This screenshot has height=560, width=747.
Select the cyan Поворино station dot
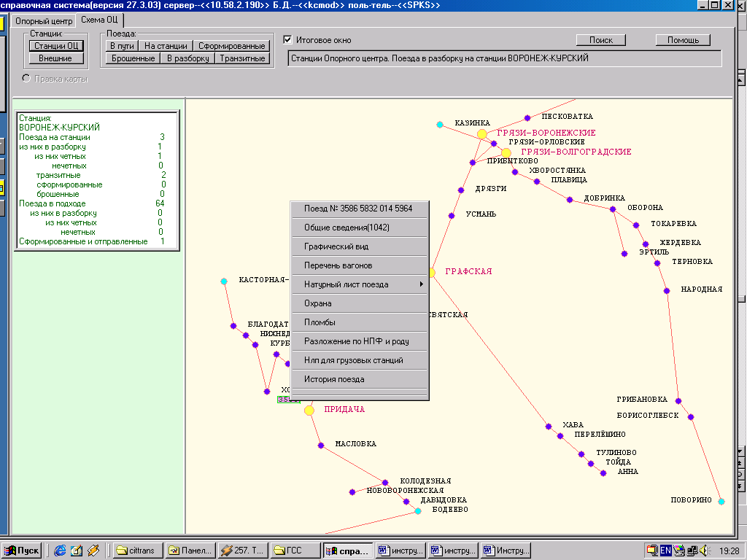pyautogui.click(x=721, y=502)
